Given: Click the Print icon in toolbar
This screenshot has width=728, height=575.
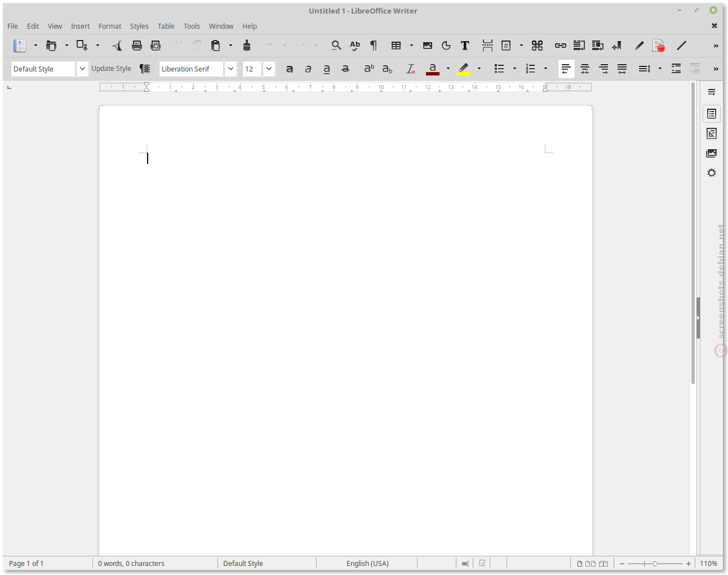Looking at the screenshot, I should [137, 46].
